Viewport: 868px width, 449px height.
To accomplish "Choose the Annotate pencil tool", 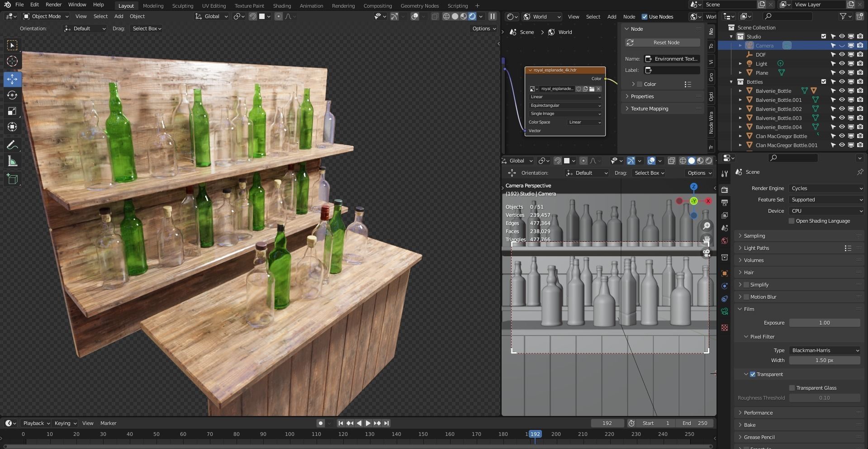I will (x=12, y=145).
